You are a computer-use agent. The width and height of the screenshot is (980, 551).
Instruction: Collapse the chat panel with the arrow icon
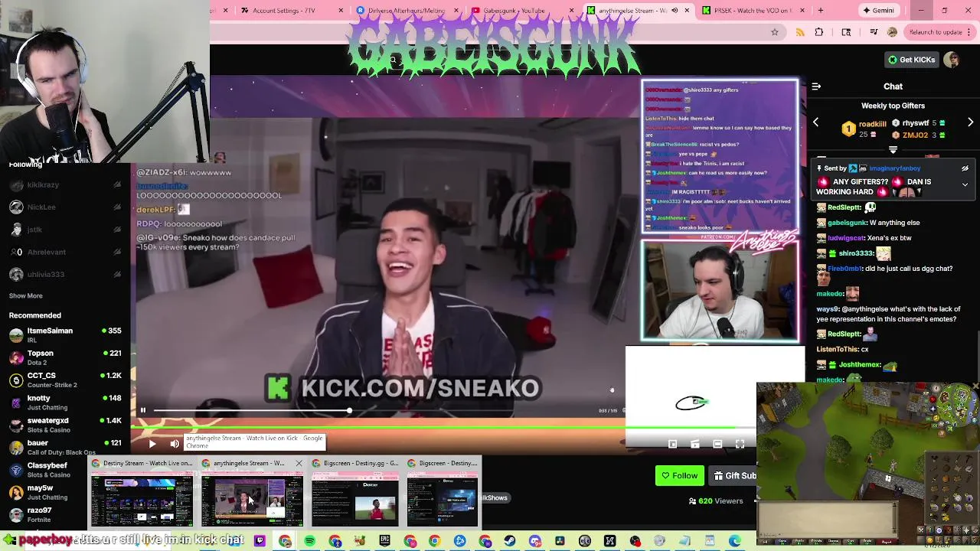816,86
